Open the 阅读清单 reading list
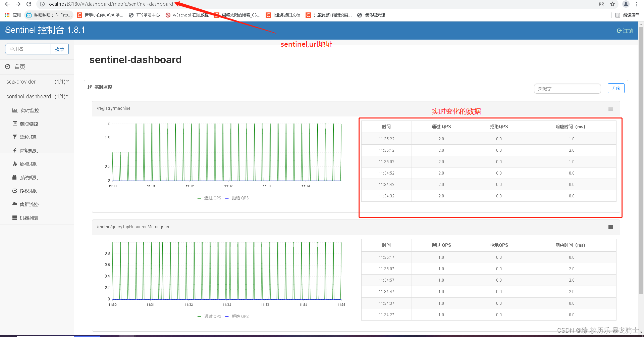644x337 pixels. coord(628,15)
